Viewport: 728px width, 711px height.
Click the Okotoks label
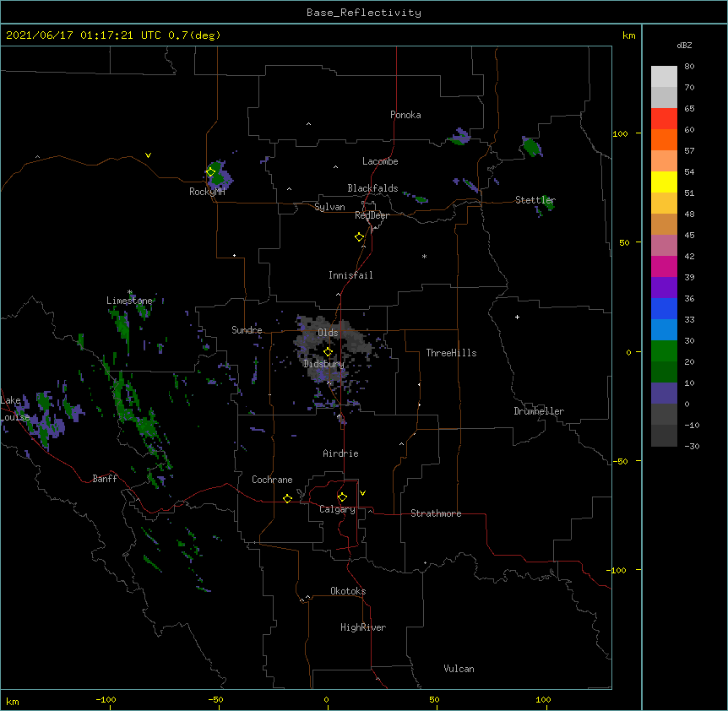click(x=348, y=591)
